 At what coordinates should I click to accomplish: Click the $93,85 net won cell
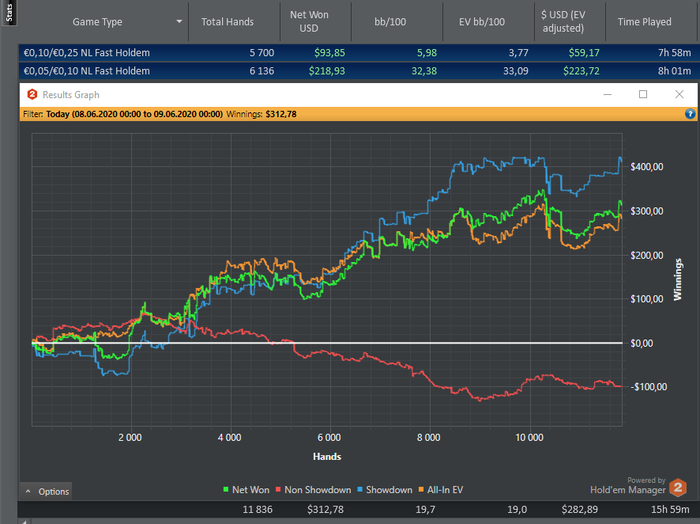pyautogui.click(x=329, y=53)
